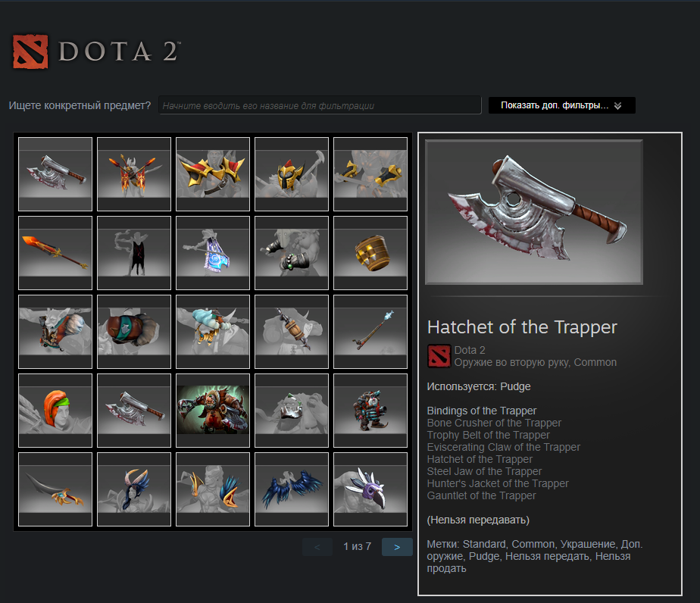
Task: Focus the item name filter field
Action: [x=320, y=105]
